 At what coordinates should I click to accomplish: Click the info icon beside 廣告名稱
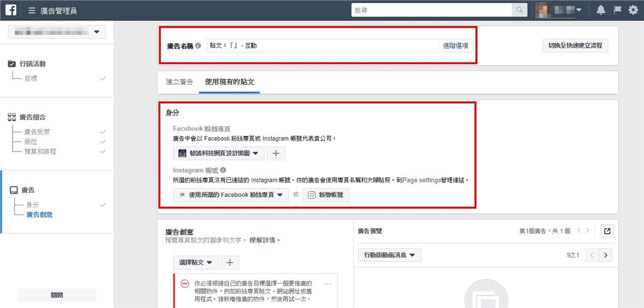point(198,46)
